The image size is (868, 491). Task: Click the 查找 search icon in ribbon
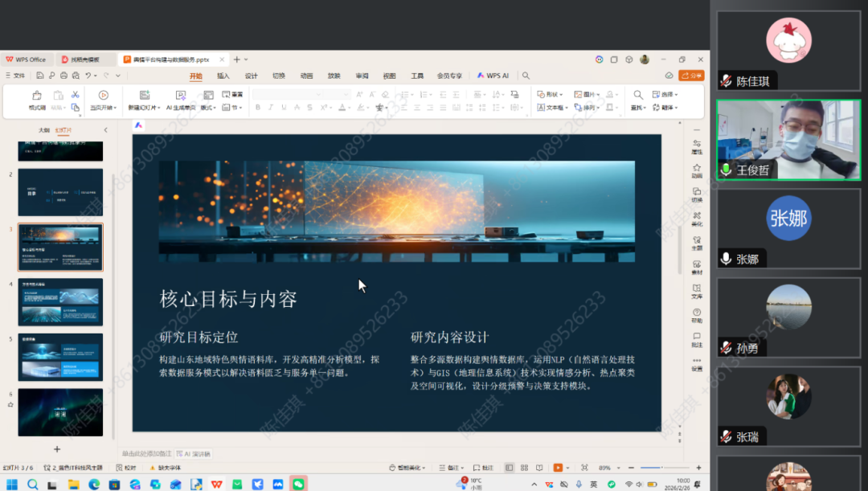point(637,96)
